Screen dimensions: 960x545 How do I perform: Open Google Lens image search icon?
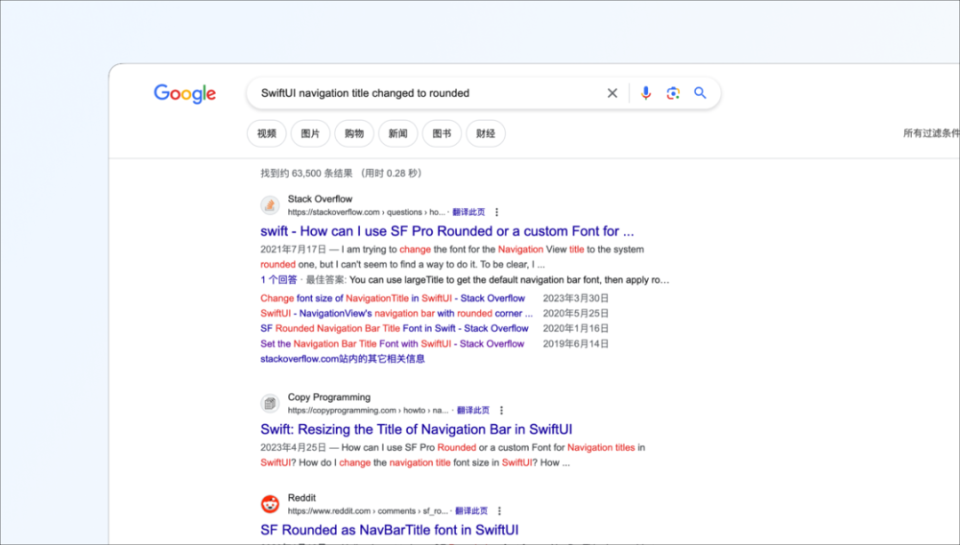click(673, 93)
